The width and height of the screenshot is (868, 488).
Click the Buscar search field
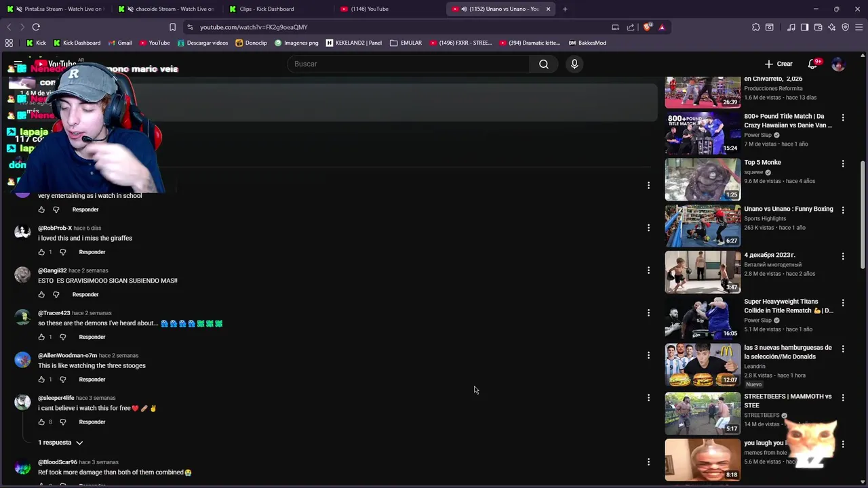(x=409, y=64)
